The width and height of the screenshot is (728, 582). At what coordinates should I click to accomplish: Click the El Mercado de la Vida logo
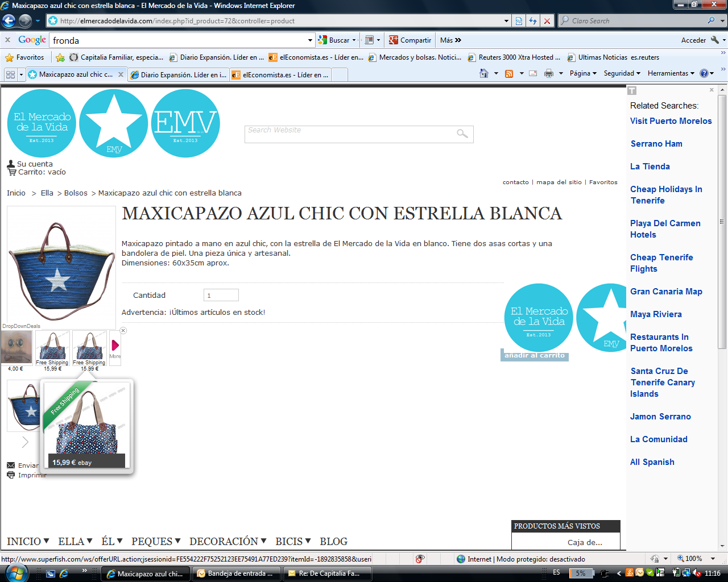click(x=42, y=123)
